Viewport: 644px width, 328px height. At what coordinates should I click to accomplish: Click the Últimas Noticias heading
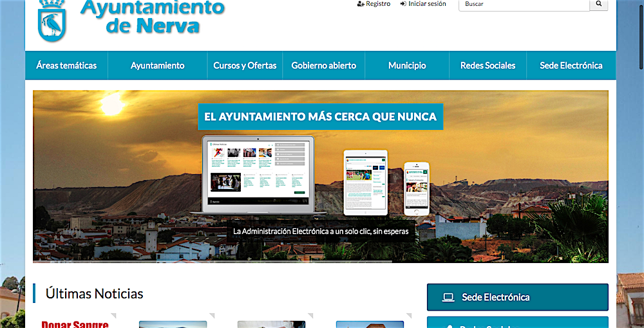[x=95, y=293]
